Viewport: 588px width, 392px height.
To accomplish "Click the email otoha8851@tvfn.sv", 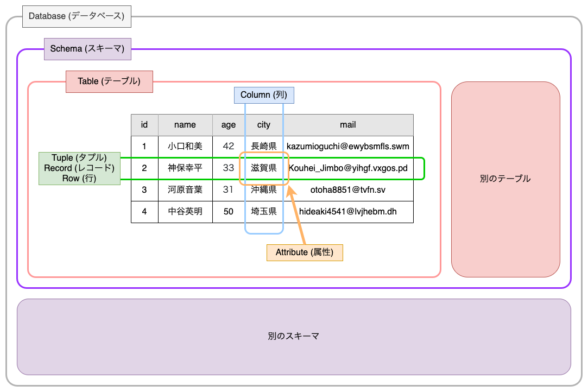I will tap(348, 190).
